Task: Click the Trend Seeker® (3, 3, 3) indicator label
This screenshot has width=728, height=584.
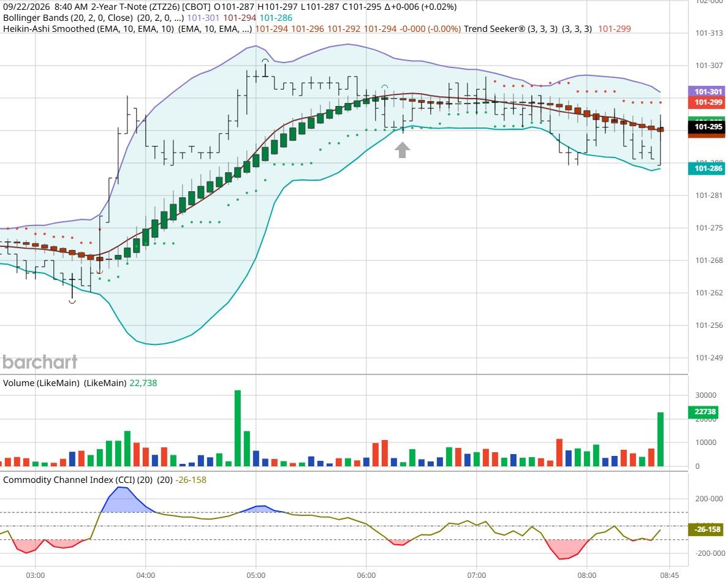Action: [x=510, y=29]
